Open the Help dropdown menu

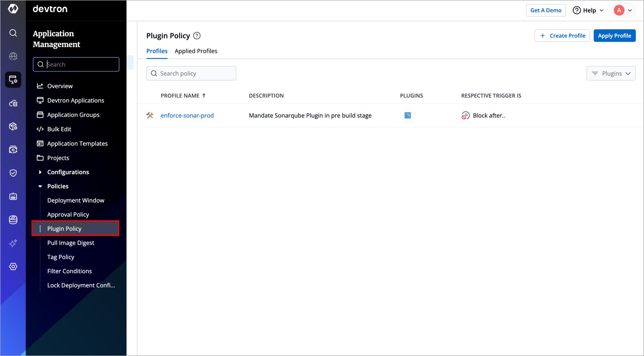588,10
